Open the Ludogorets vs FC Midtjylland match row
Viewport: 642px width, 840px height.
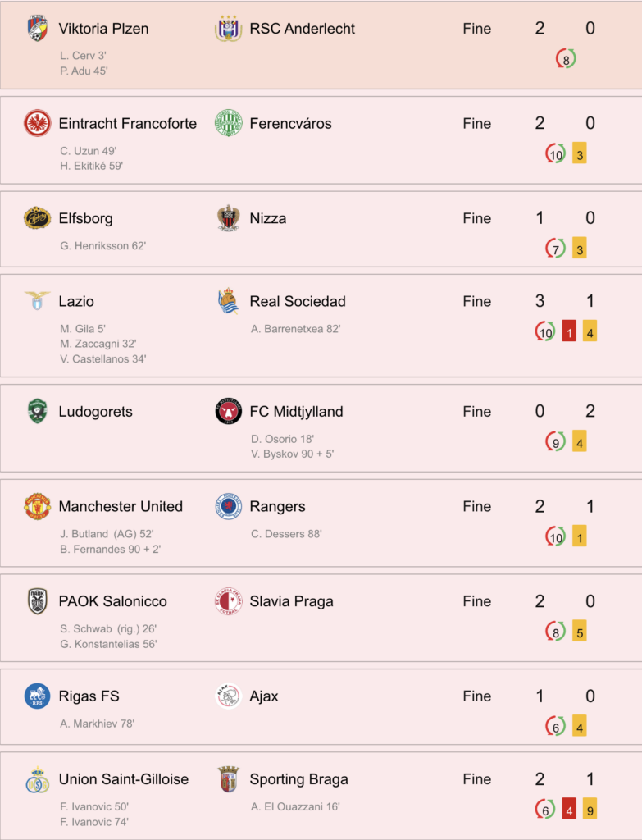pos(321,428)
